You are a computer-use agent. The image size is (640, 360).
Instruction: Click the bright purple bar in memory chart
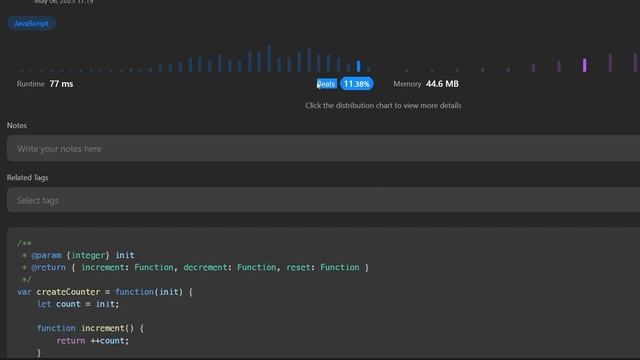(x=584, y=65)
